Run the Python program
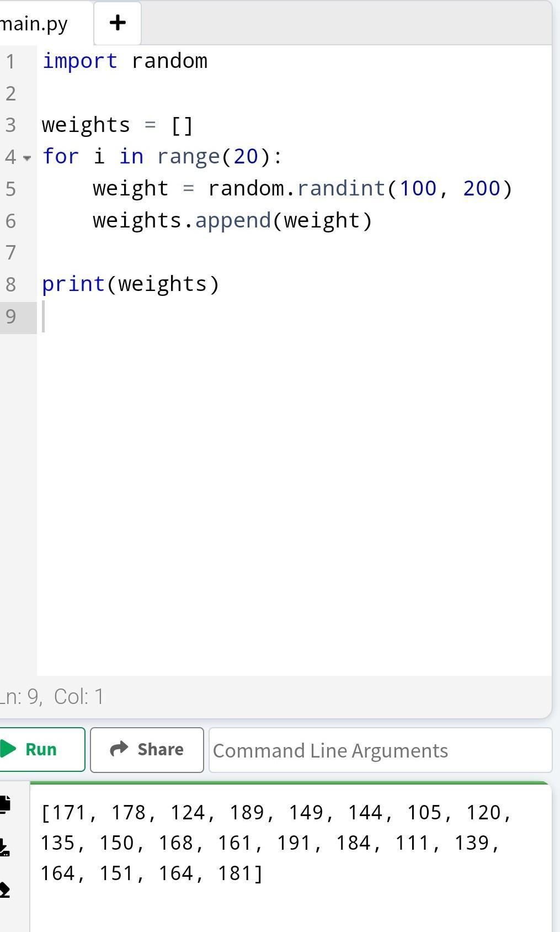 (x=40, y=749)
